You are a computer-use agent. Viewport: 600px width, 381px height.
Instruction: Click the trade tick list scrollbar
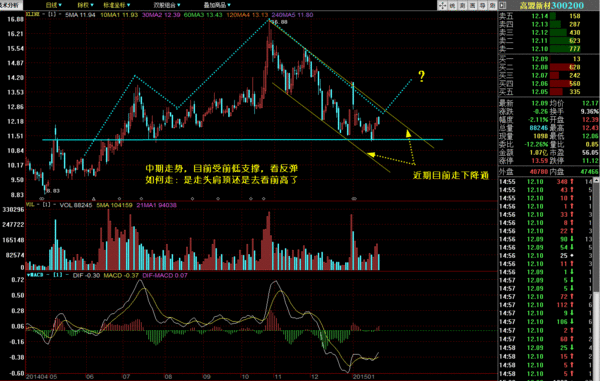(x=597, y=279)
